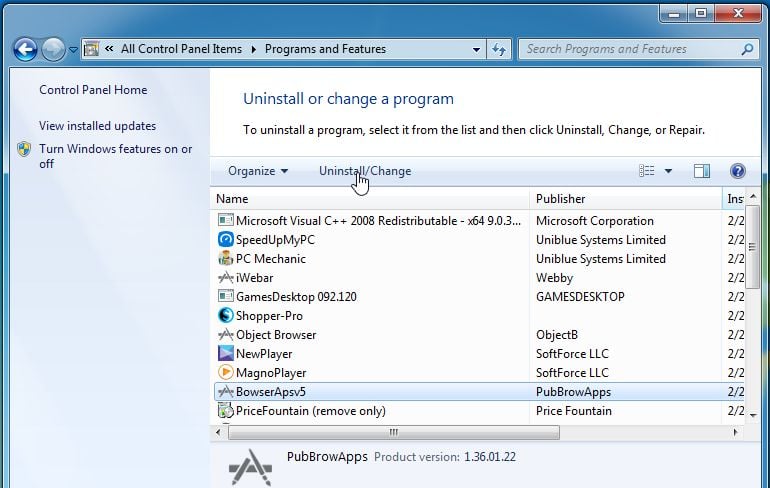Click Uninstall/Change in the toolbar

(365, 171)
